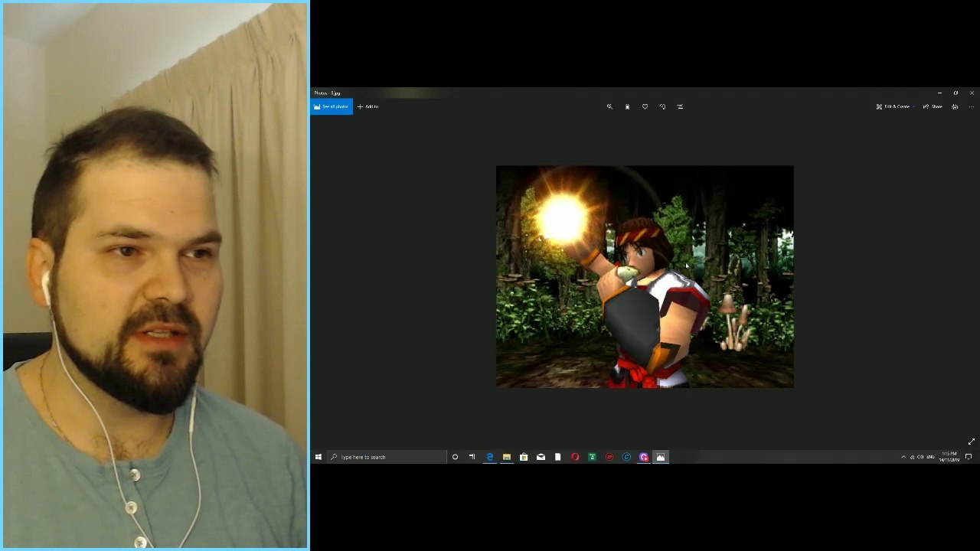Delete the photo using the trash icon
The width and height of the screenshot is (980, 551).
pos(627,107)
